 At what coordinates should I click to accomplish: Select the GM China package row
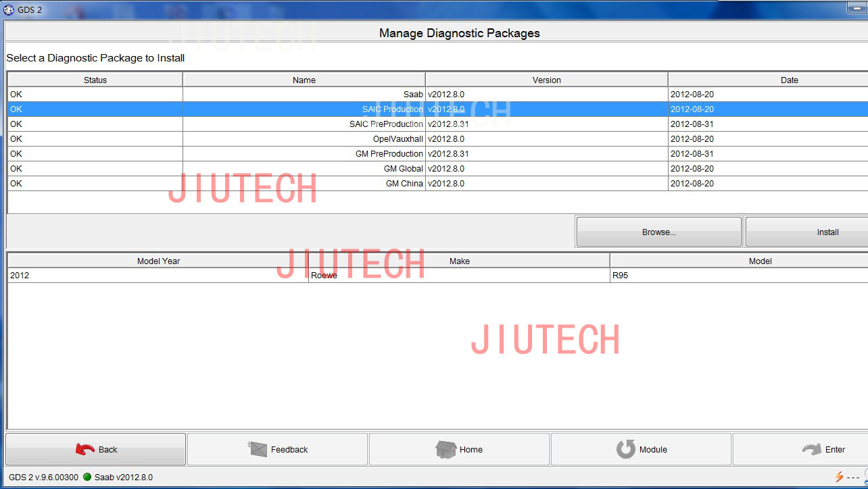click(304, 184)
